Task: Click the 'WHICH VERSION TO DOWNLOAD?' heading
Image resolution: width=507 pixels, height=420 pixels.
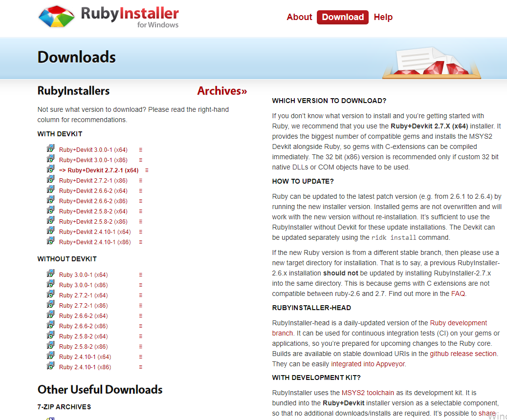Action: point(329,101)
